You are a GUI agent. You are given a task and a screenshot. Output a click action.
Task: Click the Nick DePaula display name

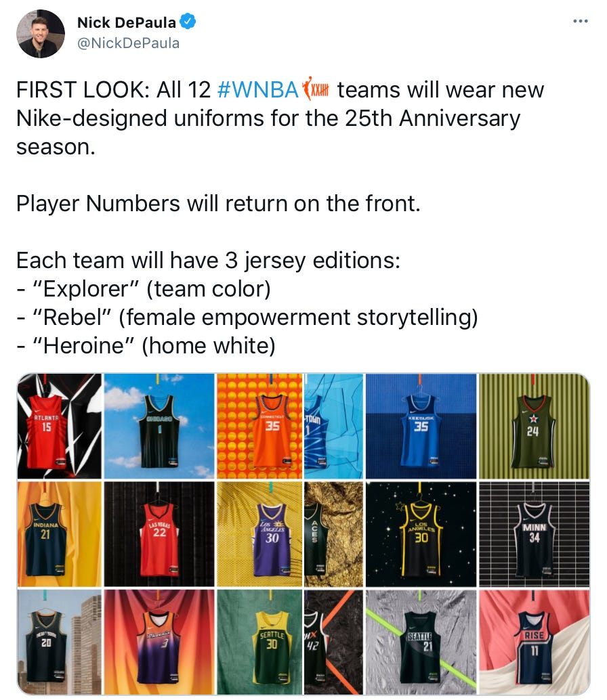coord(127,22)
